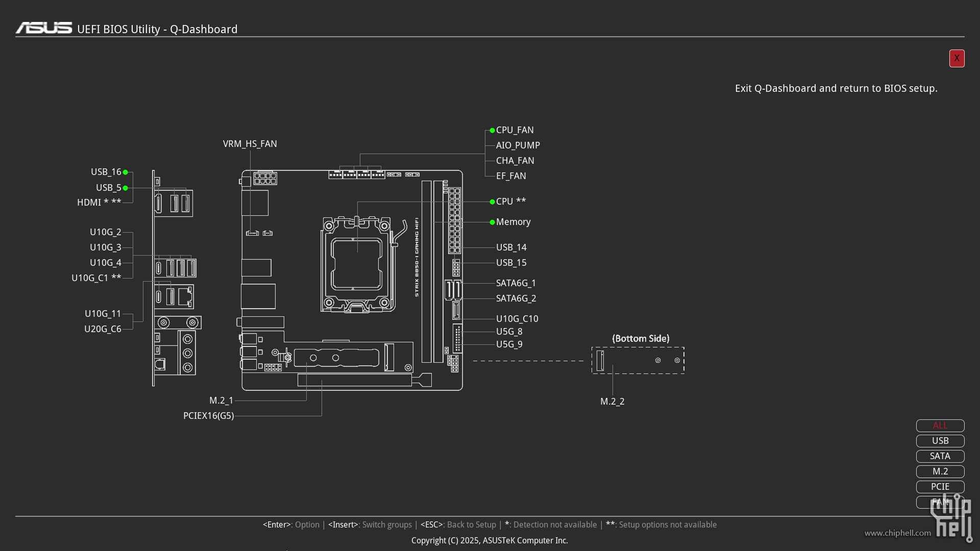The width and height of the screenshot is (980, 551).
Task: Click the 8-pin CPU power connector graphic
Action: pos(265,178)
